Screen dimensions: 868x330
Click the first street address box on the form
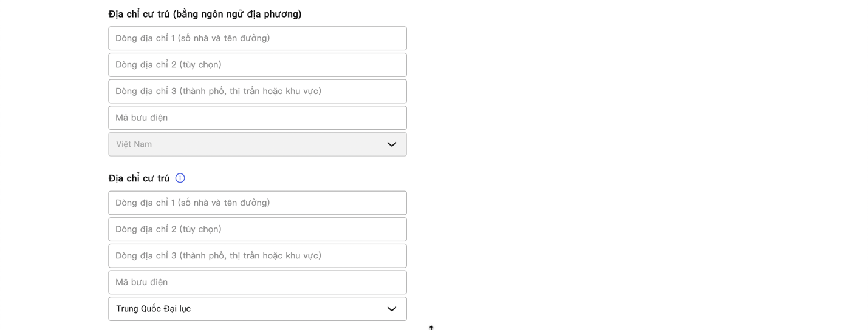pyautogui.click(x=257, y=38)
